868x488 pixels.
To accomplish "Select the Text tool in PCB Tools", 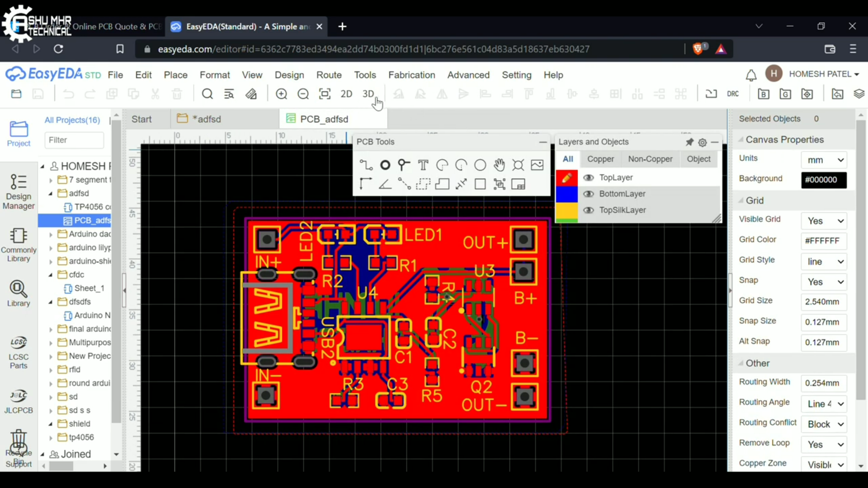I will (x=423, y=165).
